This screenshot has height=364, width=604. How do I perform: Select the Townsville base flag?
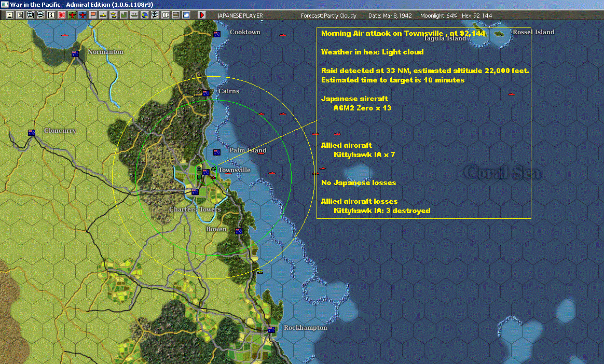click(206, 172)
